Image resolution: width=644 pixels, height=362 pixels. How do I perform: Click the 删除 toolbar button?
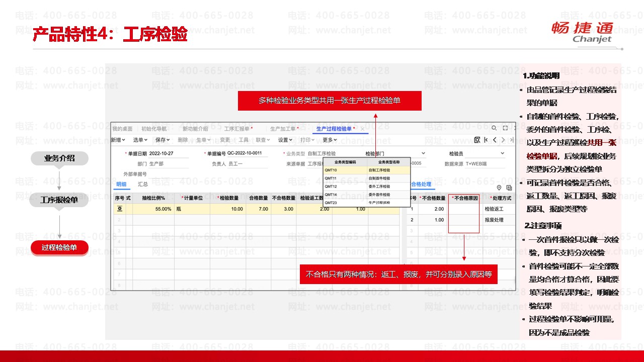click(x=183, y=140)
